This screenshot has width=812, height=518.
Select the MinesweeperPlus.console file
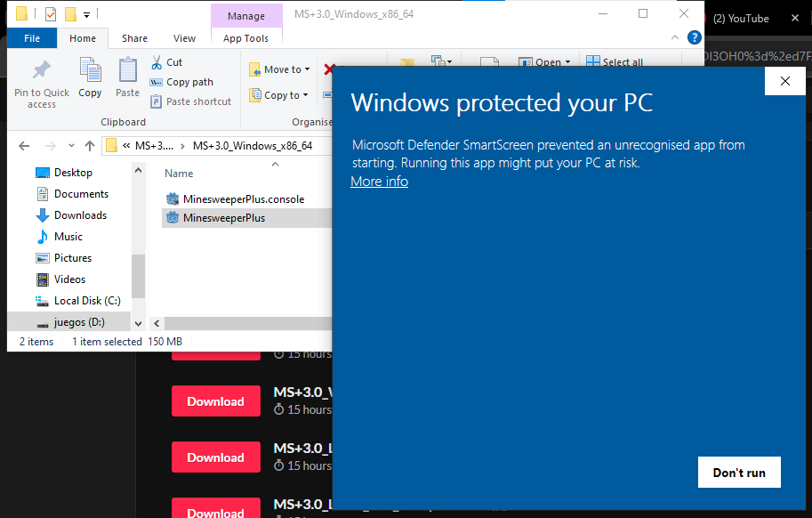[244, 198]
